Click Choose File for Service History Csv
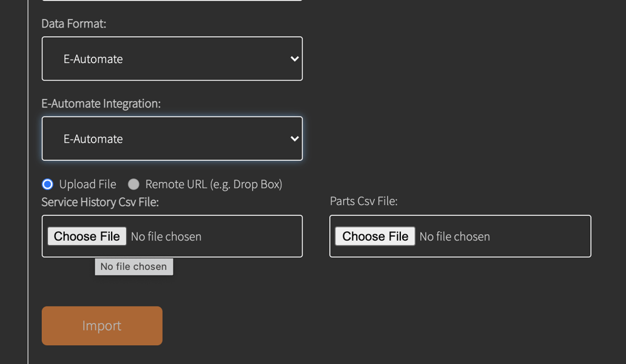 [86, 236]
